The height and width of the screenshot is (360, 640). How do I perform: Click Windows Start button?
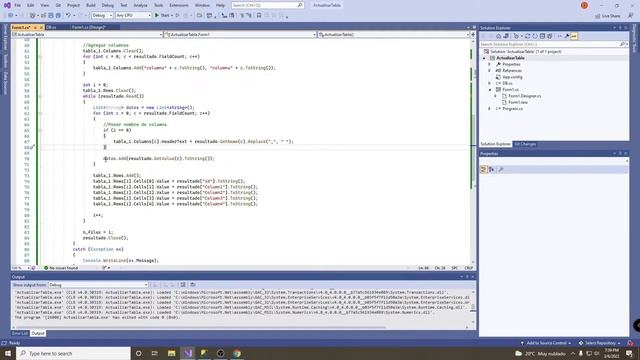8,353
